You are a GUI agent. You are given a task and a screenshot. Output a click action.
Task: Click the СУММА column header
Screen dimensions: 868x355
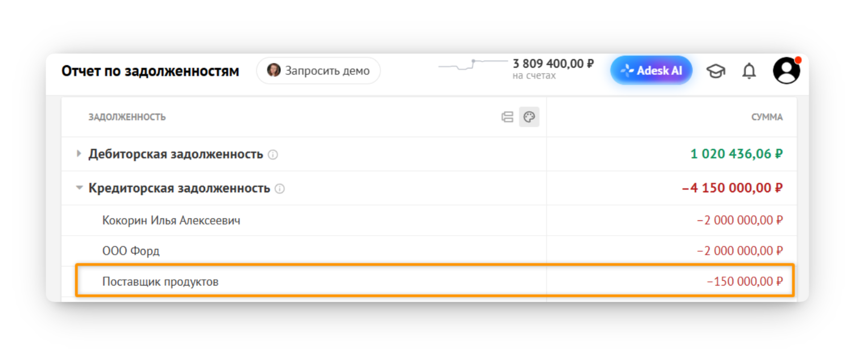tap(767, 117)
